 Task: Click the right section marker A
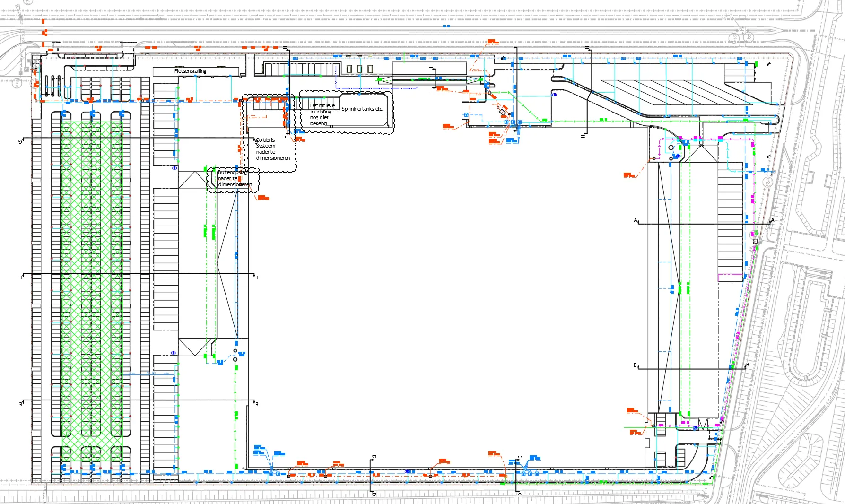click(x=773, y=220)
